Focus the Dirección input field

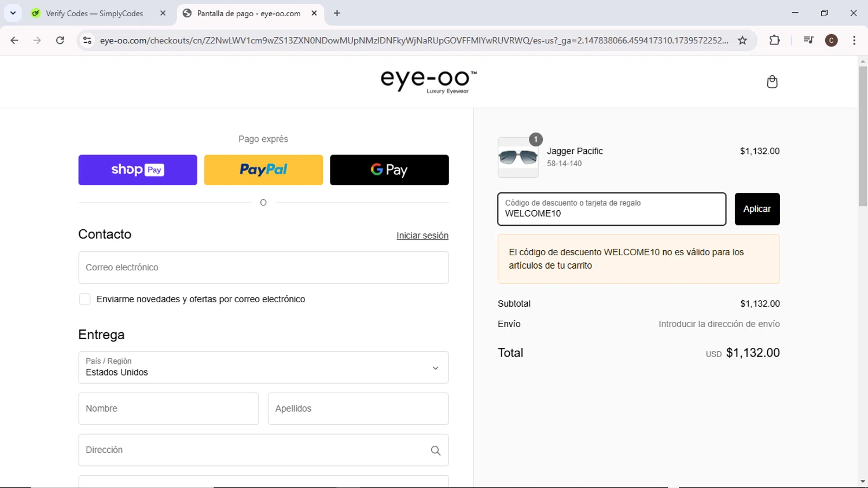click(263, 450)
